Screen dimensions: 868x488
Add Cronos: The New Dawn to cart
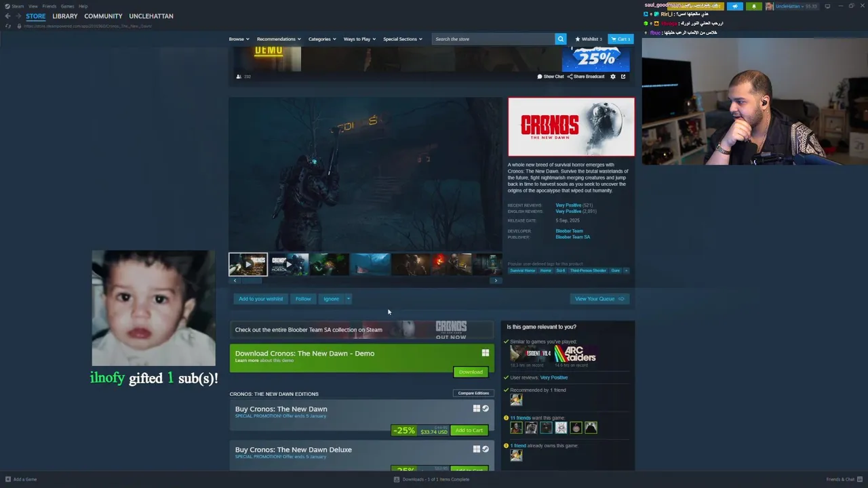pos(469,430)
